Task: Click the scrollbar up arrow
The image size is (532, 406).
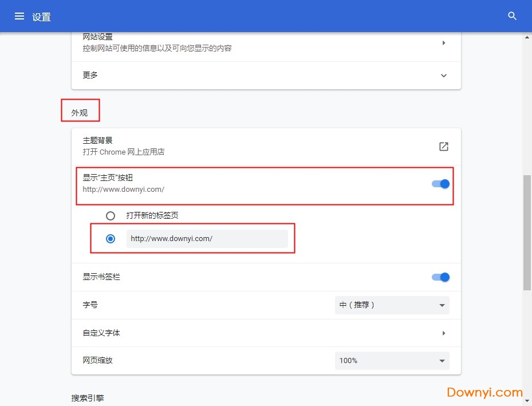Action: [x=527, y=38]
